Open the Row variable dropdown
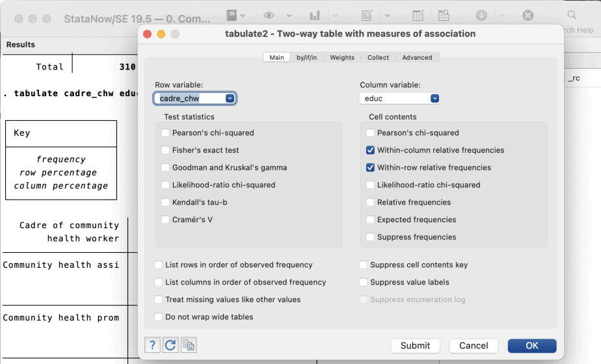 (230, 99)
